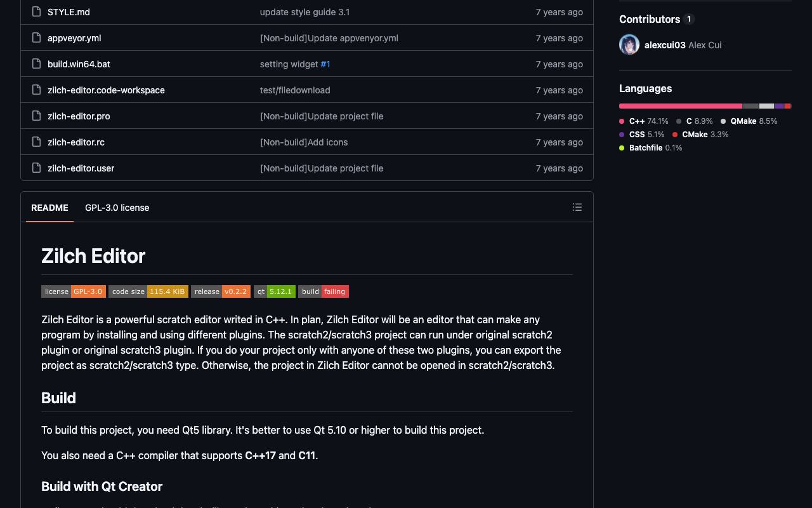Open the zilch-editor.rc file
Viewport: 812px width, 508px height.
coord(76,142)
